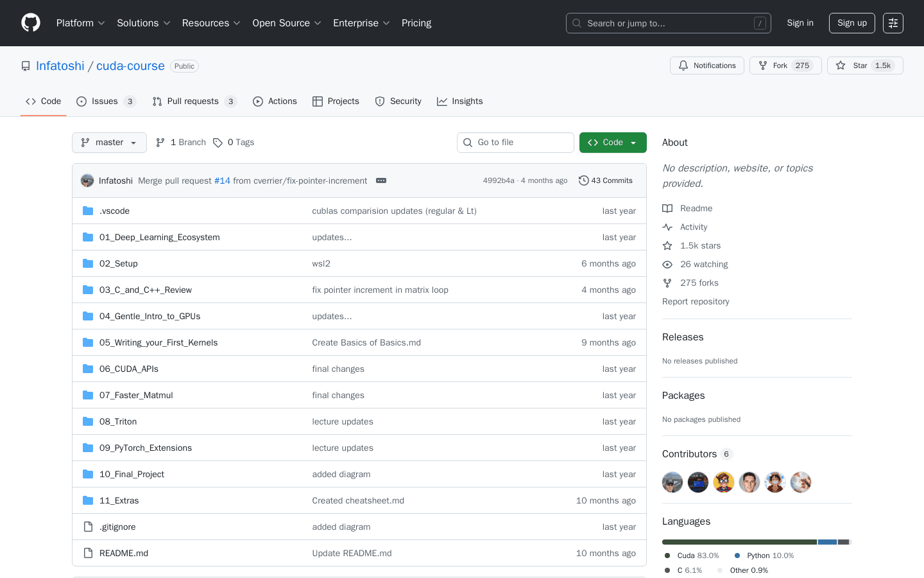Open 'Created cheatsheet.md' commit message
Viewport: 924px width, 578px height.
(x=358, y=500)
